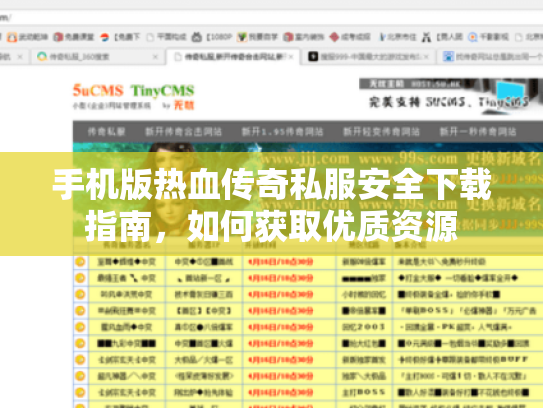
Task: Close the 搜服999 tab
Action: click(426, 56)
